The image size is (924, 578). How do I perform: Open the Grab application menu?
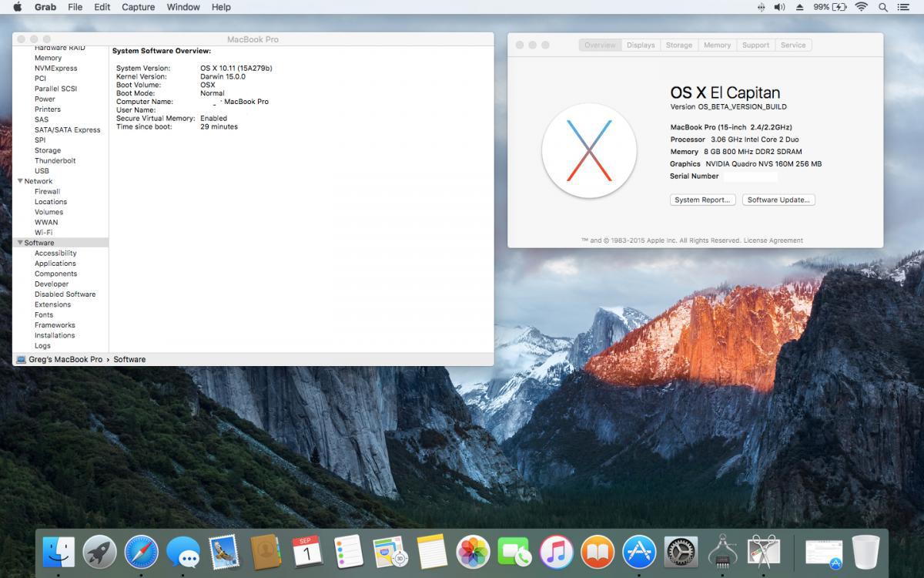tap(45, 7)
